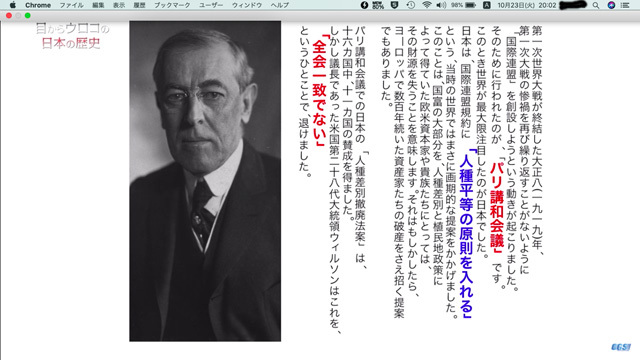Open the ブックマーク menu

point(172,5)
